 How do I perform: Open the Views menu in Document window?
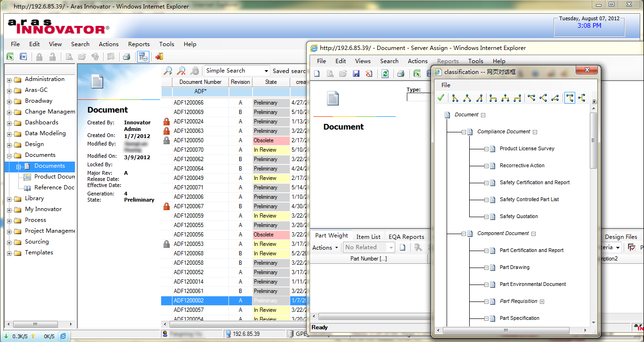tap(363, 61)
